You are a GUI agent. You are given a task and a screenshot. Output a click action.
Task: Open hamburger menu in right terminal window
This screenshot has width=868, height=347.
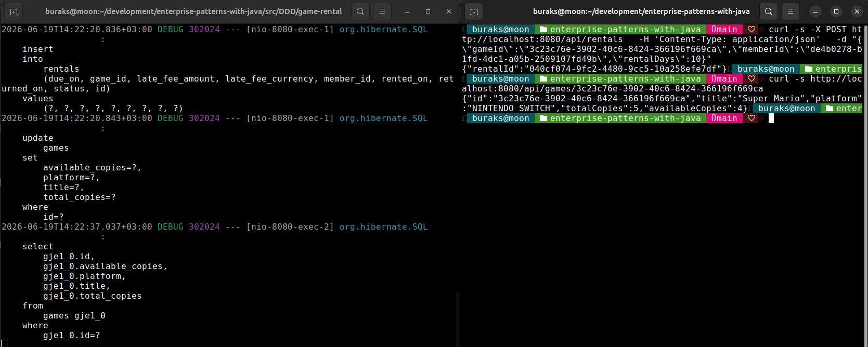coord(790,11)
